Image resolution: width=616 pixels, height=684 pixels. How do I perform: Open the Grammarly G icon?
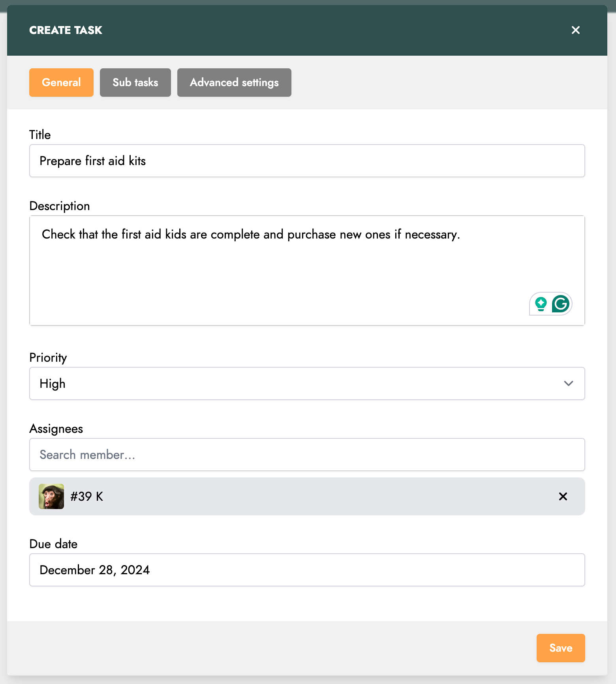(560, 304)
